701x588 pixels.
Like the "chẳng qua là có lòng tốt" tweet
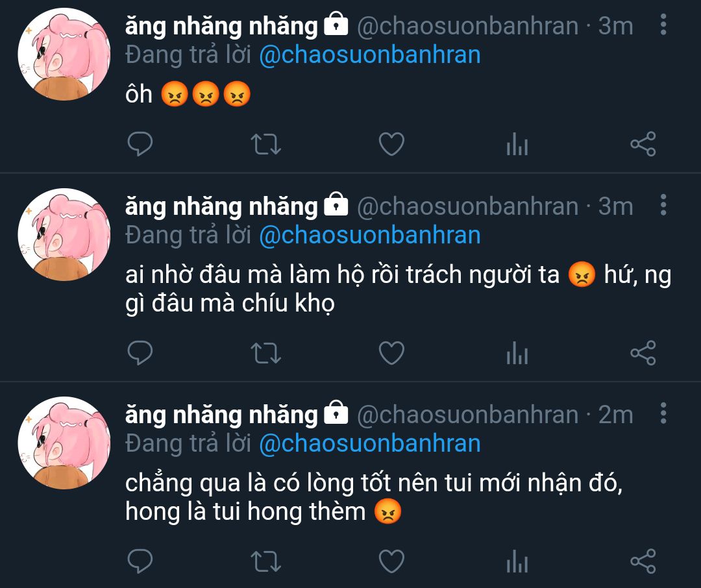point(391,561)
